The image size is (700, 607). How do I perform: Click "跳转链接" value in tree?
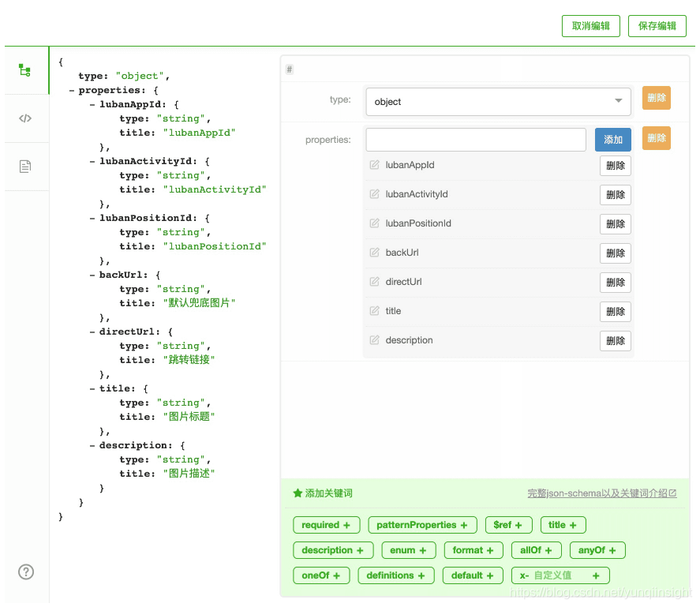click(x=189, y=360)
